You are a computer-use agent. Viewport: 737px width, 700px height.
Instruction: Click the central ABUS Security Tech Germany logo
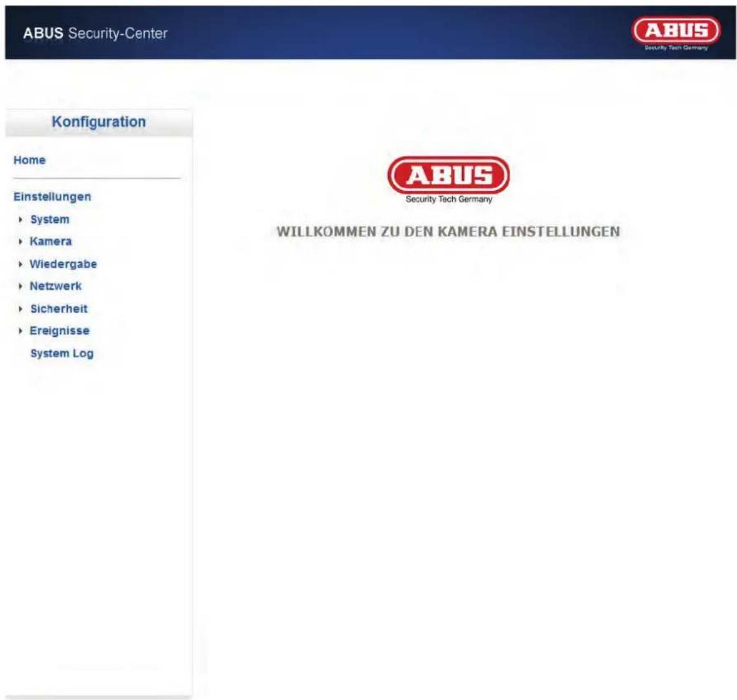pyautogui.click(x=448, y=180)
